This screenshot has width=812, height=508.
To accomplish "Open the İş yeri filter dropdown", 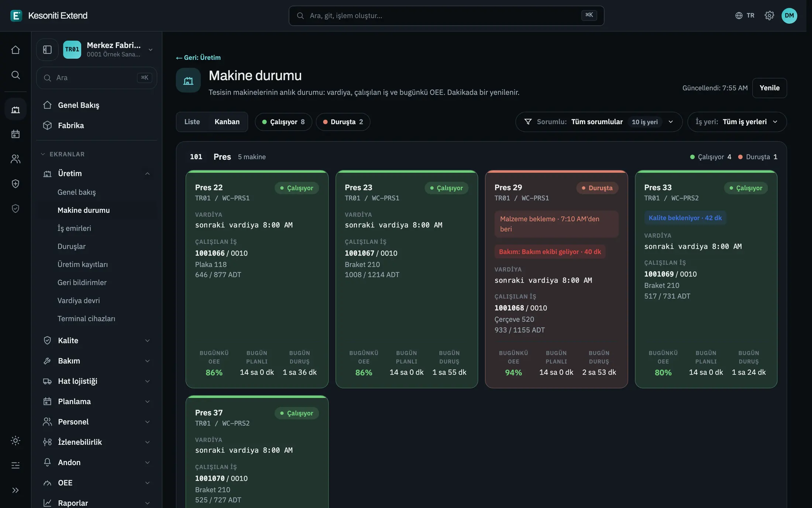I will point(737,122).
